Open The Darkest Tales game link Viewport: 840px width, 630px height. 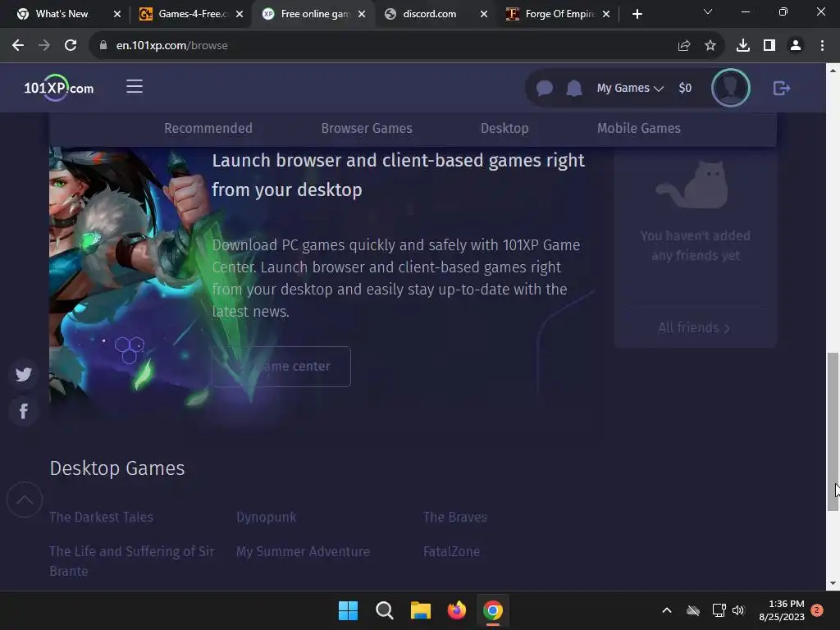101,517
